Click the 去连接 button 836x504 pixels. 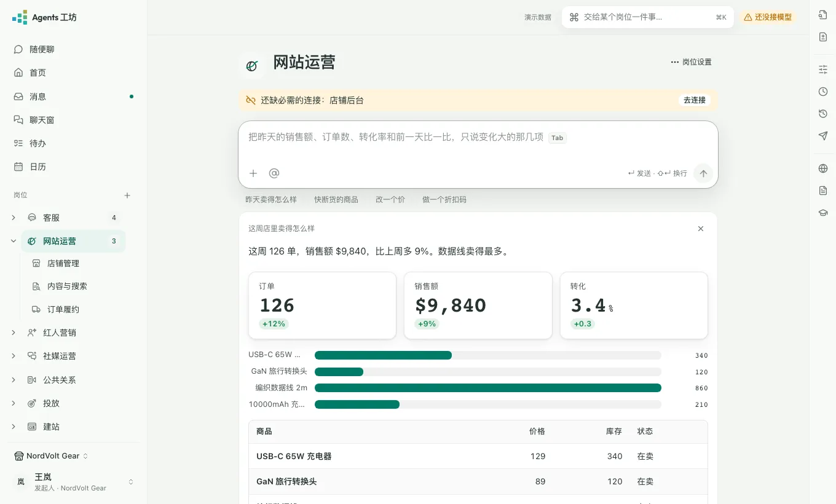click(x=695, y=100)
